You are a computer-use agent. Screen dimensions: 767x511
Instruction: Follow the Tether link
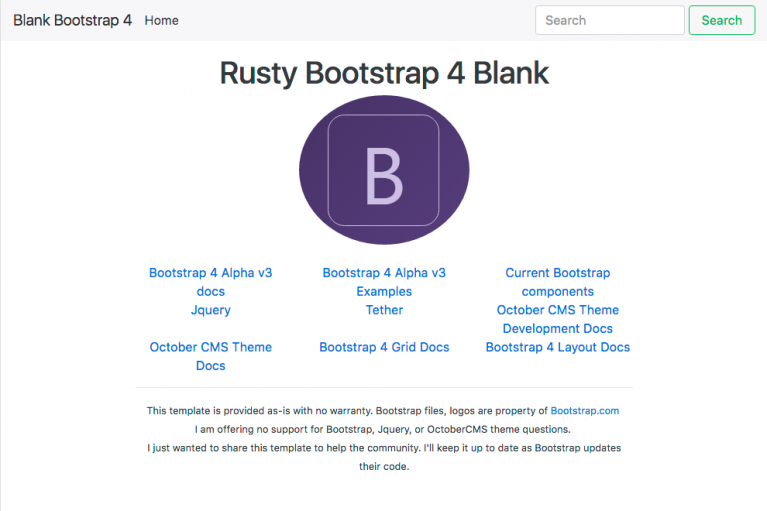(x=384, y=310)
